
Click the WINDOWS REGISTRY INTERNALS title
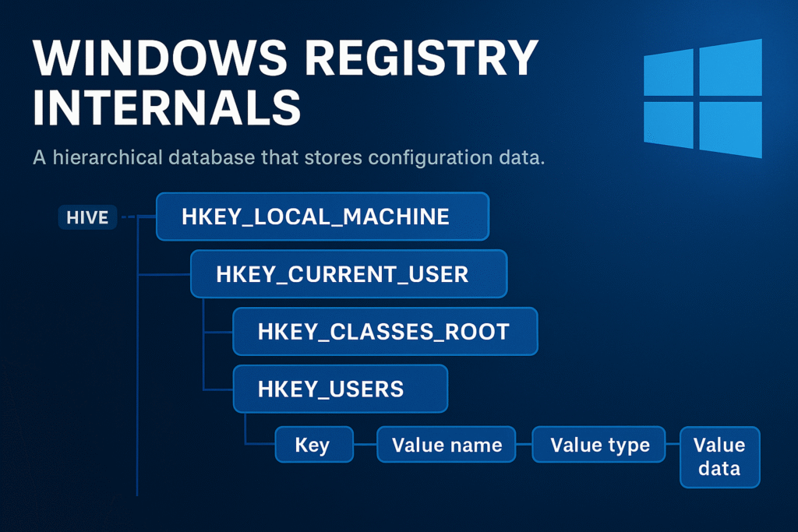click(285, 81)
